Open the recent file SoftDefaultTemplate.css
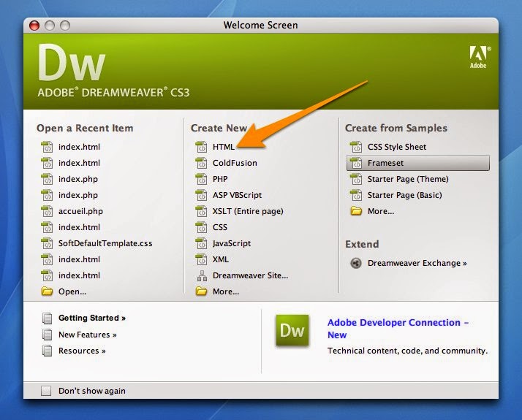522x420 pixels. click(105, 243)
